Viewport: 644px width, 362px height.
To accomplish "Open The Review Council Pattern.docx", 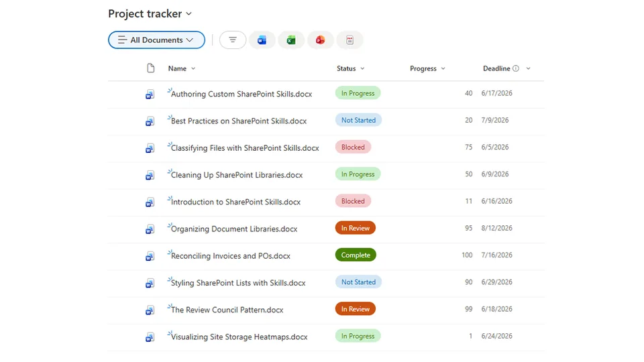I will click(227, 310).
